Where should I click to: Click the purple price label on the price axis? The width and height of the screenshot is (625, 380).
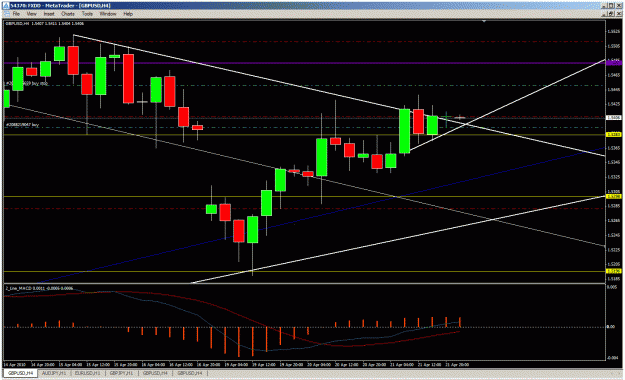click(x=614, y=63)
